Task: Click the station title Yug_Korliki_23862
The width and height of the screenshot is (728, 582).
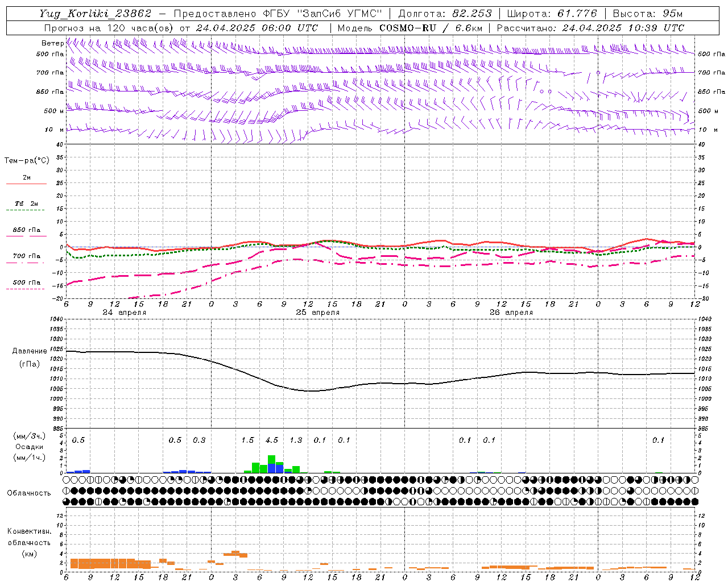Action: [96, 14]
